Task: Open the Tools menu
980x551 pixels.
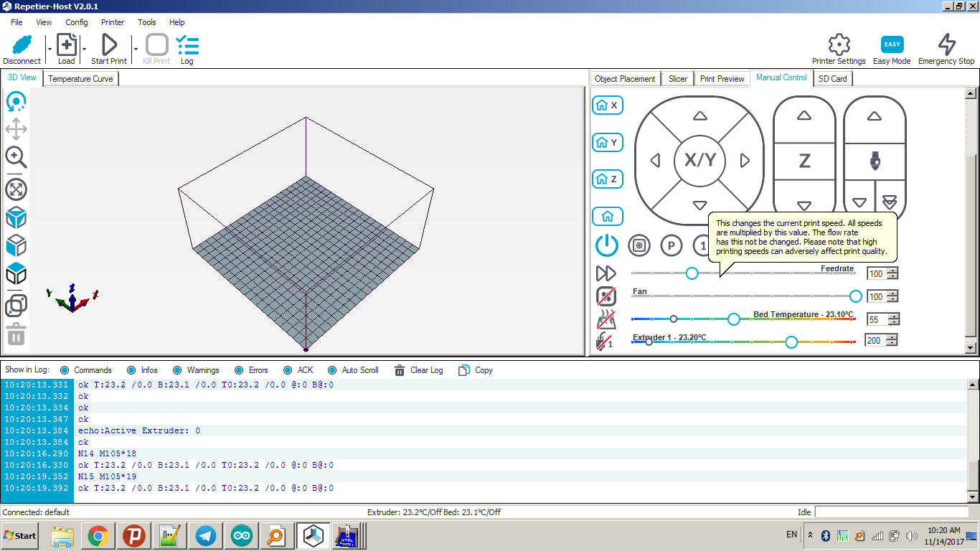Action: 147,22
